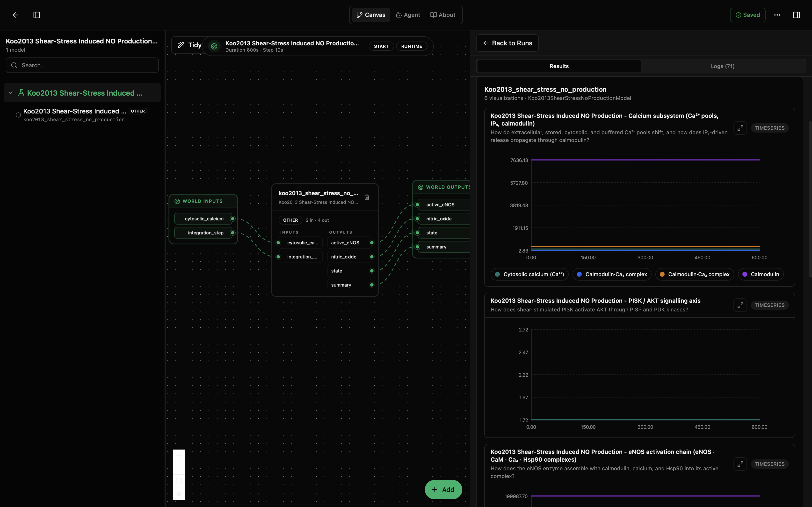
Task: Open the three-dots more options menu
Action: (777, 15)
